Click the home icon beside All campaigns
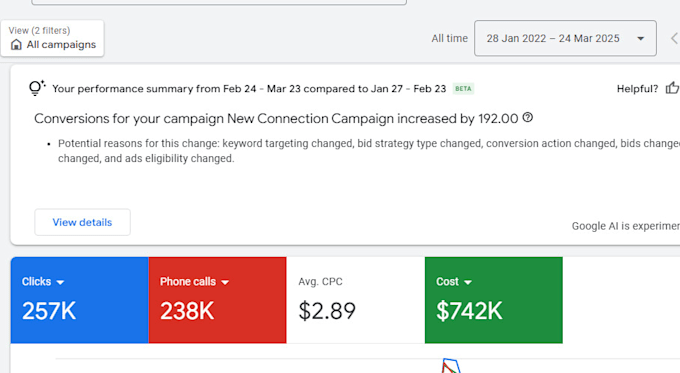 pos(16,45)
